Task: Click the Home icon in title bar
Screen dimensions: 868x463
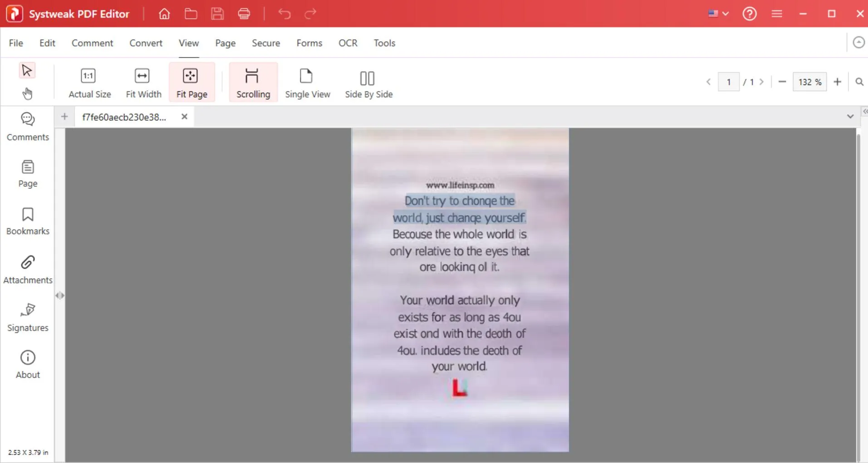Action: pyautogui.click(x=164, y=14)
